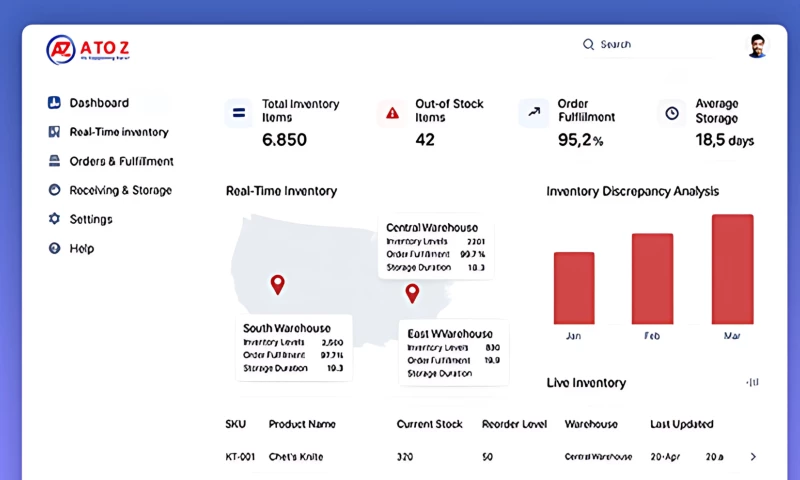Image resolution: width=800 pixels, height=480 pixels.
Task: Click the SKU column header
Action: tap(235, 424)
